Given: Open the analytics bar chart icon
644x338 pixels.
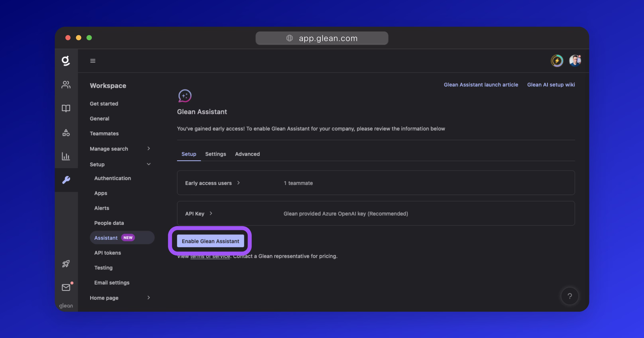Looking at the screenshot, I should tap(66, 156).
